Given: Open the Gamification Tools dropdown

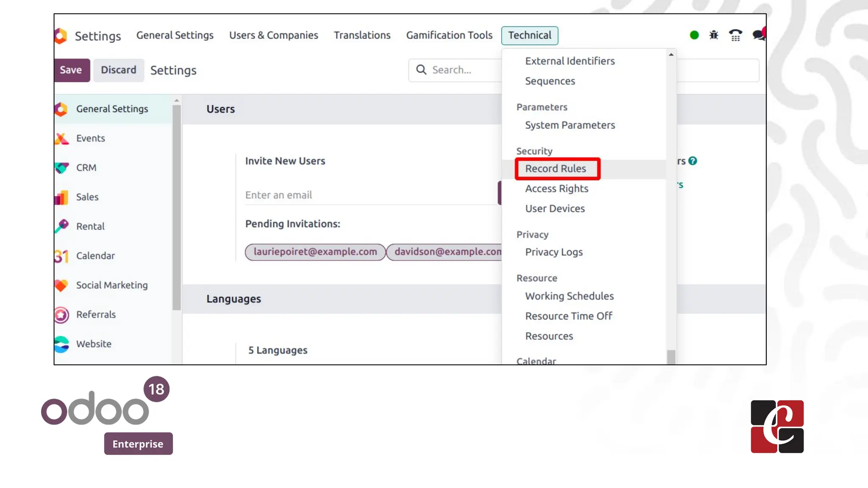Looking at the screenshot, I should point(449,35).
